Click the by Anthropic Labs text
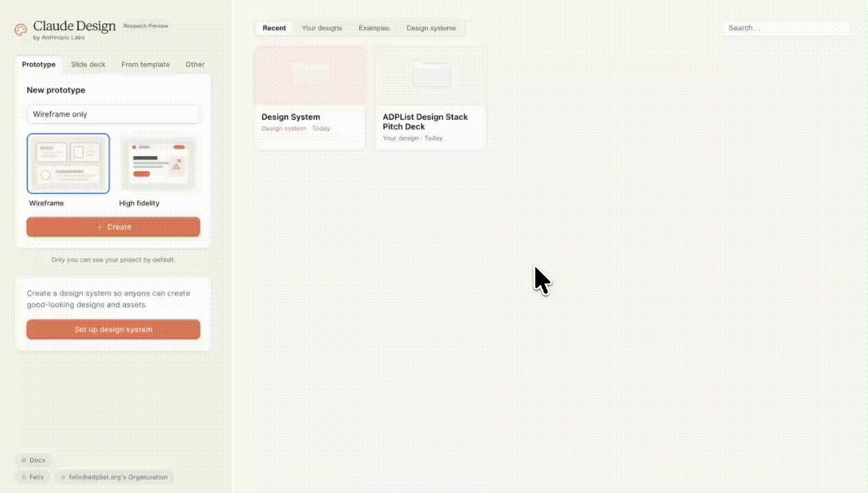 59,38
